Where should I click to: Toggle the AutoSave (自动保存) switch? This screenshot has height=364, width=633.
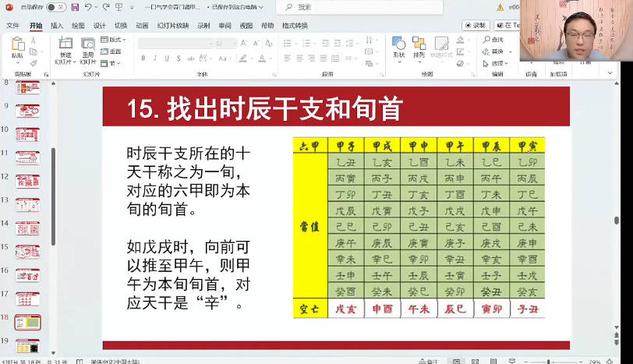55,7
